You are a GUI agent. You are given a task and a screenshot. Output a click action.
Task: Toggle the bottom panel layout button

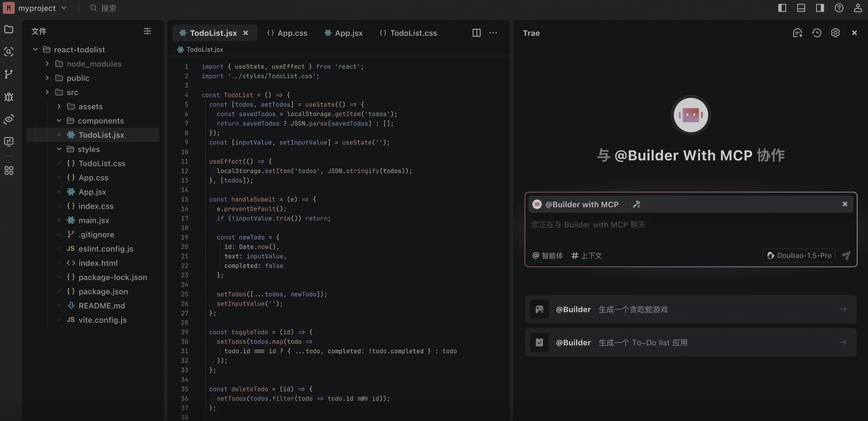tap(801, 8)
